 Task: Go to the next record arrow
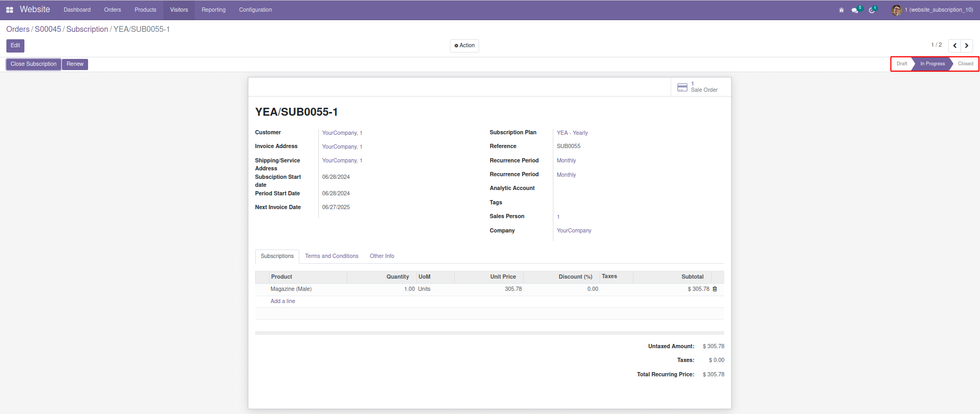tap(967, 46)
